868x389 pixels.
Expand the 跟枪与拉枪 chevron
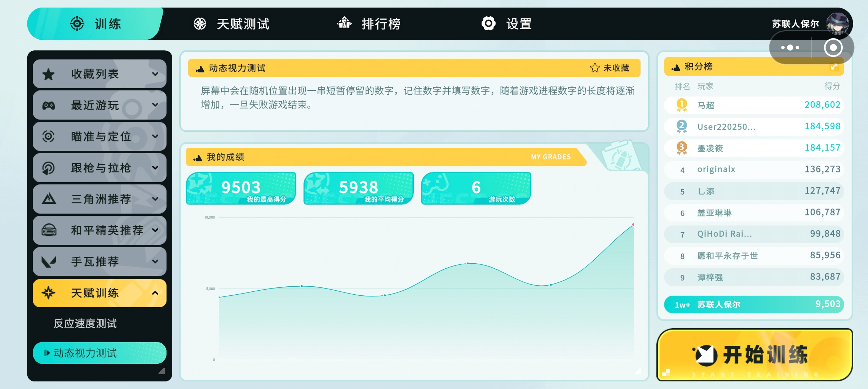(155, 168)
